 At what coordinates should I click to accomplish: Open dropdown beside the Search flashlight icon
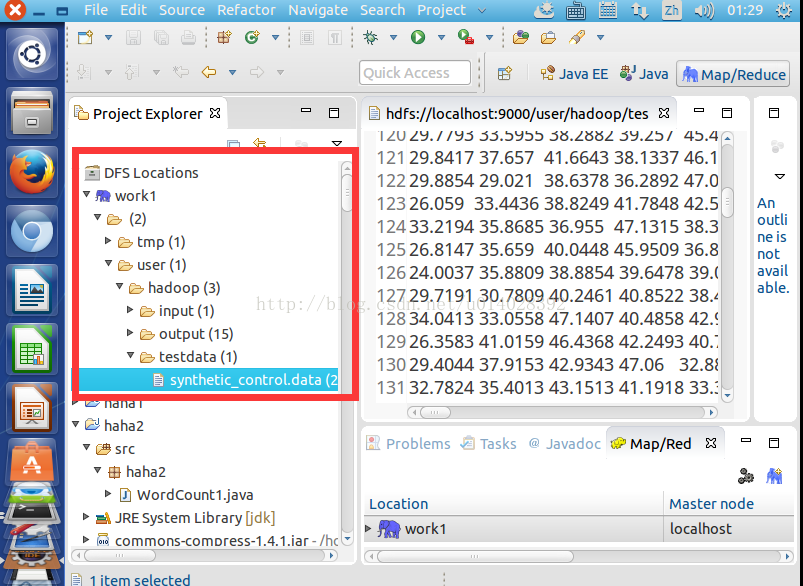pyautogui.click(x=601, y=37)
